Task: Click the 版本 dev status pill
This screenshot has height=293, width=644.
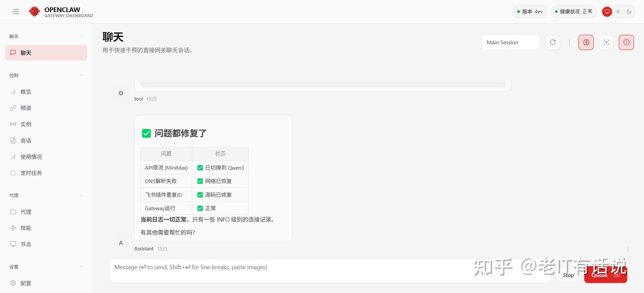Action: 530,12
